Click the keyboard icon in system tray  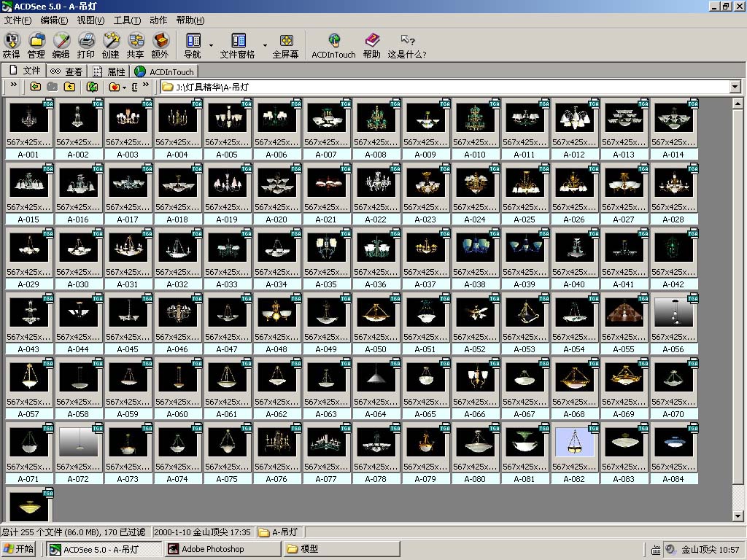point(656,550)
